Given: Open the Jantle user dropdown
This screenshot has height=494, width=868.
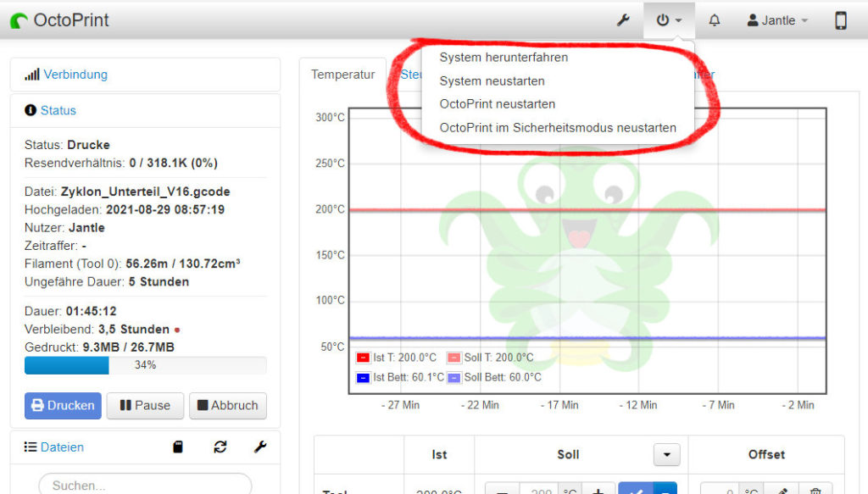Looking at the screenshot, I should pyautogui.click(x=777, y=20).
